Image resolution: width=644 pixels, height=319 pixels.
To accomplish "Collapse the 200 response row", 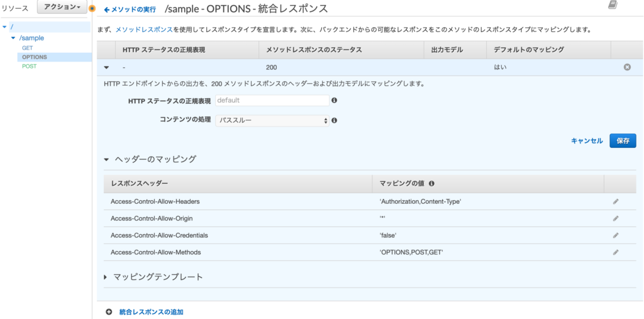I will point(106,67).
